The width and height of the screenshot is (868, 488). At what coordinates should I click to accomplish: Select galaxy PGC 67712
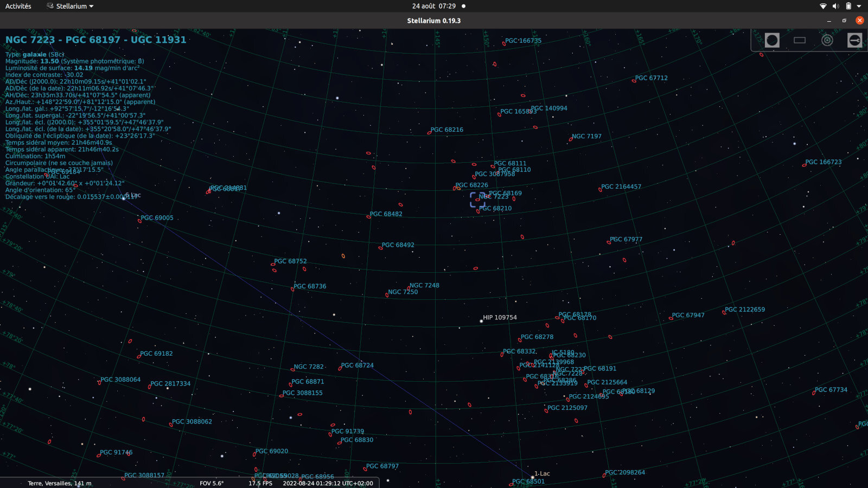651,78
